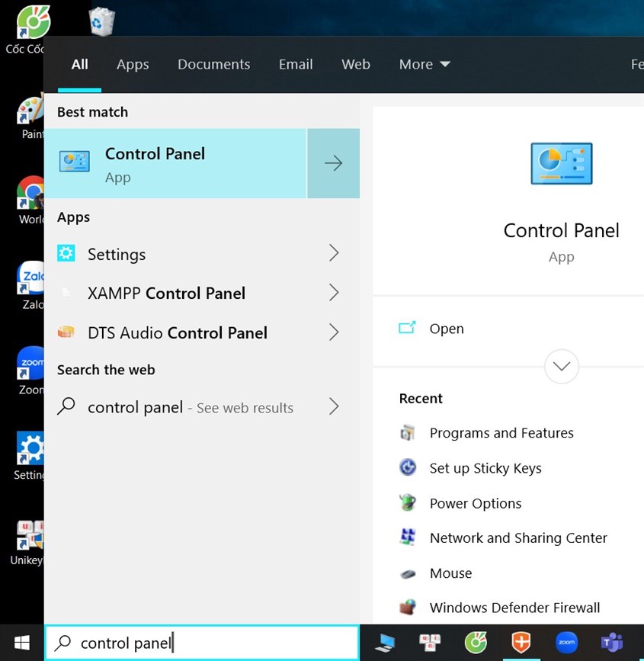This screenshot has height=661, width=644.
Task: Click the Network and Sharing Center icon
Action: [x=408, y=537]
